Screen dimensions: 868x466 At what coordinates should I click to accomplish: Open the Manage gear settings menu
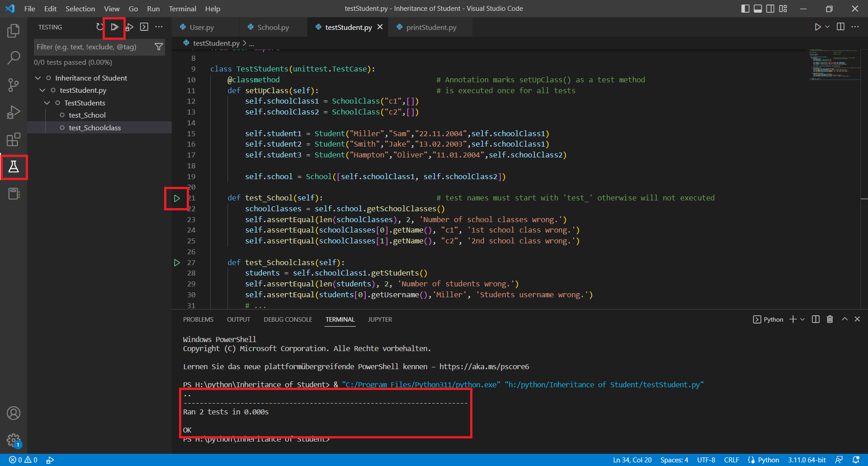click(x=14, y=440)
